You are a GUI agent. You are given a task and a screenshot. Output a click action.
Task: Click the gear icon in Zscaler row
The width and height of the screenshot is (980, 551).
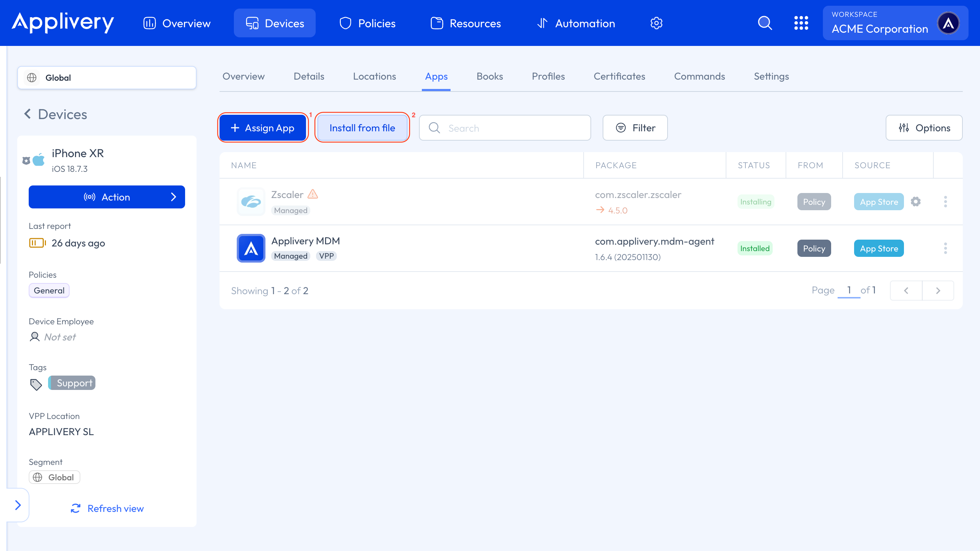point(916,202)
